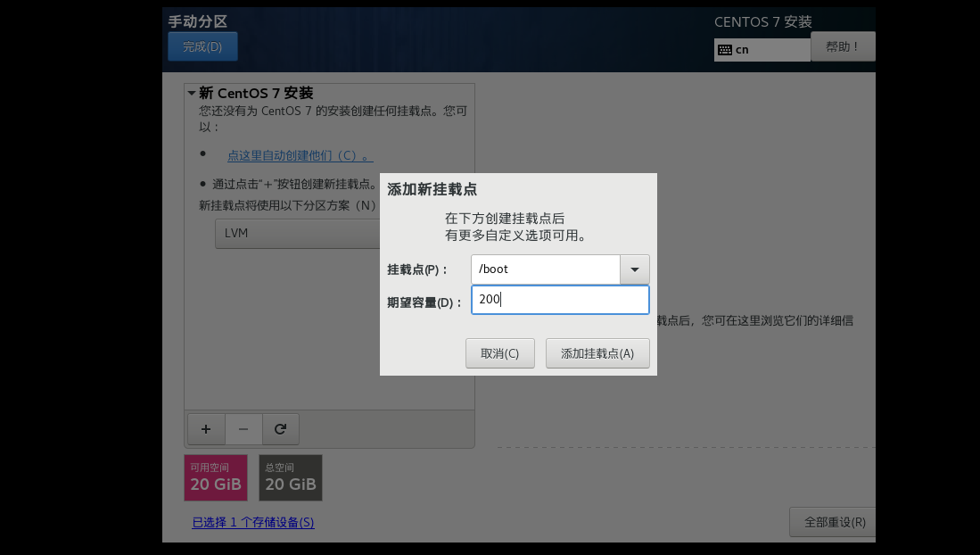
Task: Collapse the 新 CentOS 7 安装 section triangle
Action: pos(191,93)
